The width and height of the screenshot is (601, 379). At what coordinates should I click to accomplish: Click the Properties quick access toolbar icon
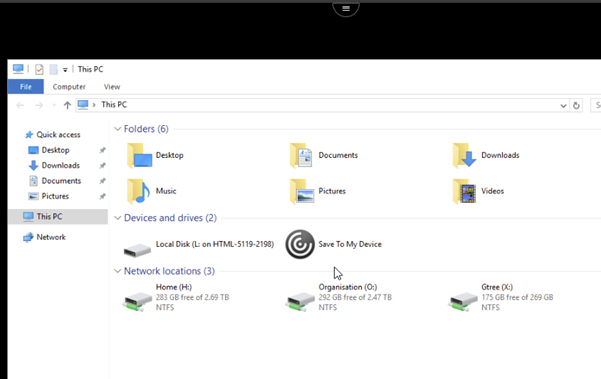tap(39, 69)
